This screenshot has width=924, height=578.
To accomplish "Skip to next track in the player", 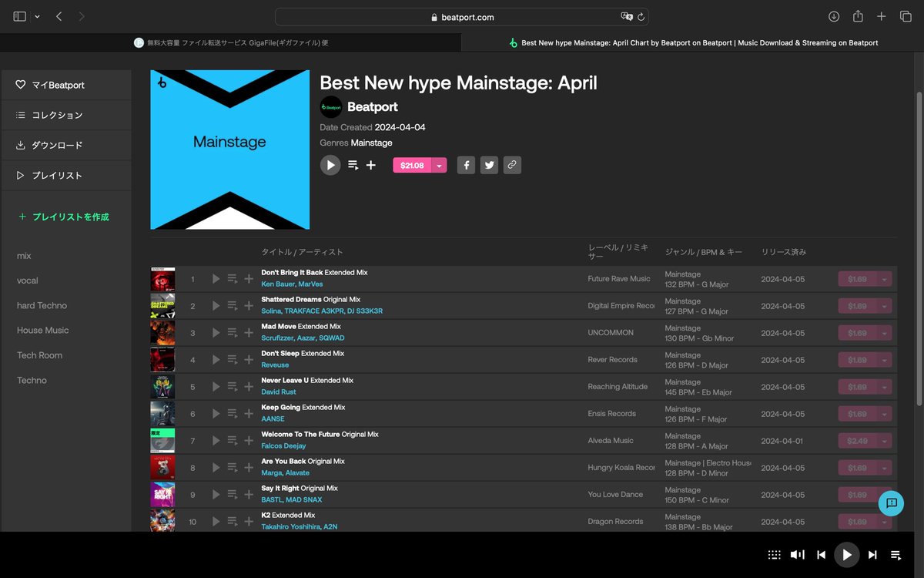I will [x=872, y=555].
